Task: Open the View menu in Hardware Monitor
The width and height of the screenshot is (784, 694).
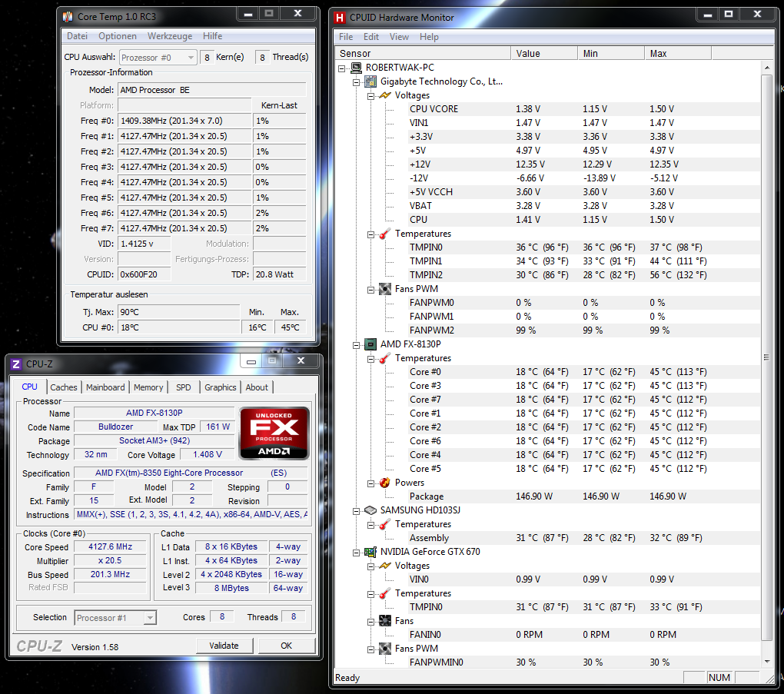Action: point(399,36)
